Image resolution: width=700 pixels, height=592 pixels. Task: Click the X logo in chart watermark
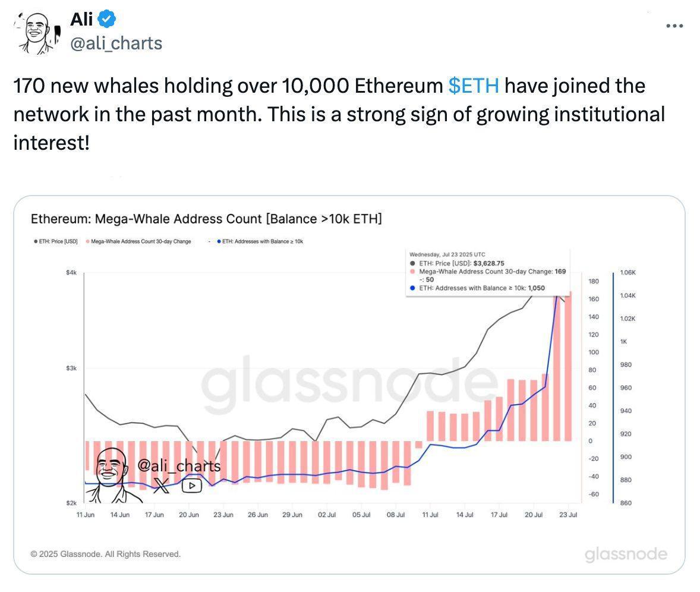pos(161,485)
